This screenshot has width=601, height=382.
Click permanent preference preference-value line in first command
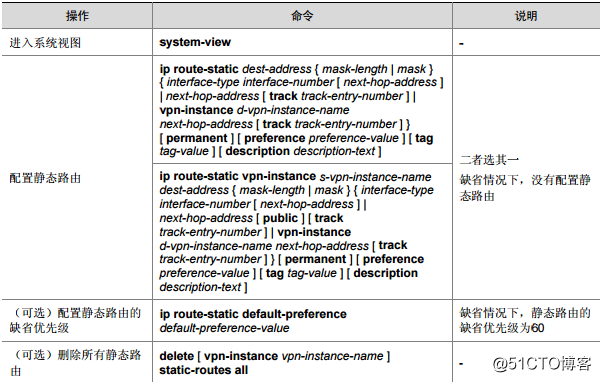tap(296, 138)
